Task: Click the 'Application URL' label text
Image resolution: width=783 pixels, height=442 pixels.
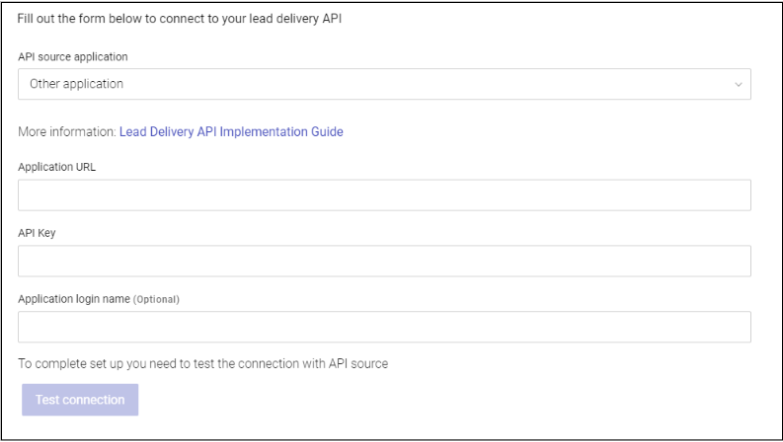Action: [x=56, y=167]
